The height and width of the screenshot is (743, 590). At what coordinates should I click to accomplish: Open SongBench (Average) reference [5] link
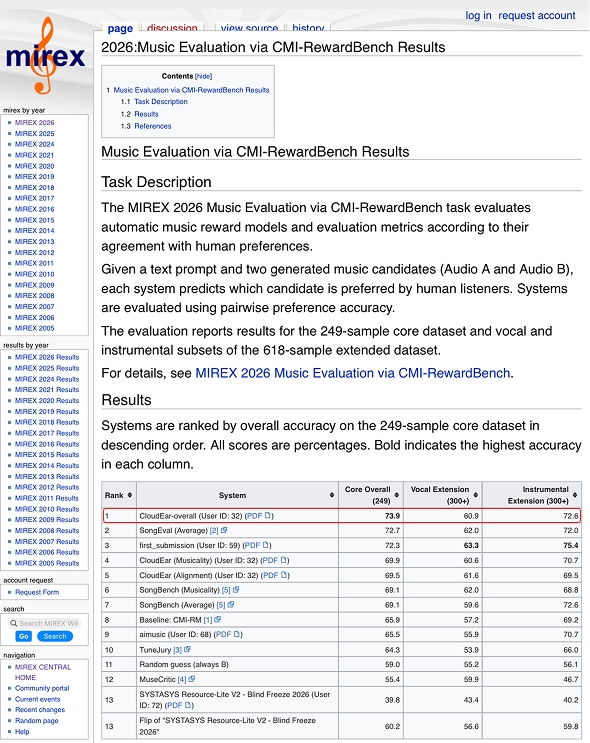pyautogui.click(x=226, y=605)
